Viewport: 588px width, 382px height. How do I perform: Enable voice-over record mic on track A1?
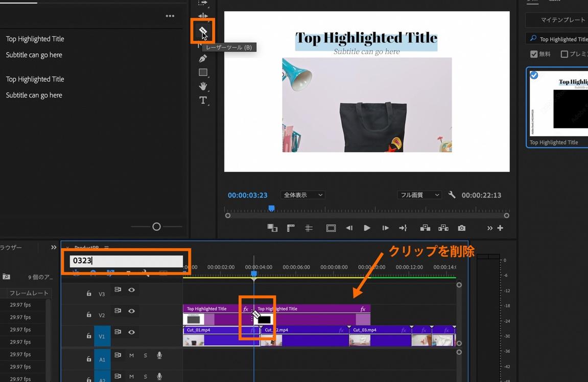[x=159, y=355]
